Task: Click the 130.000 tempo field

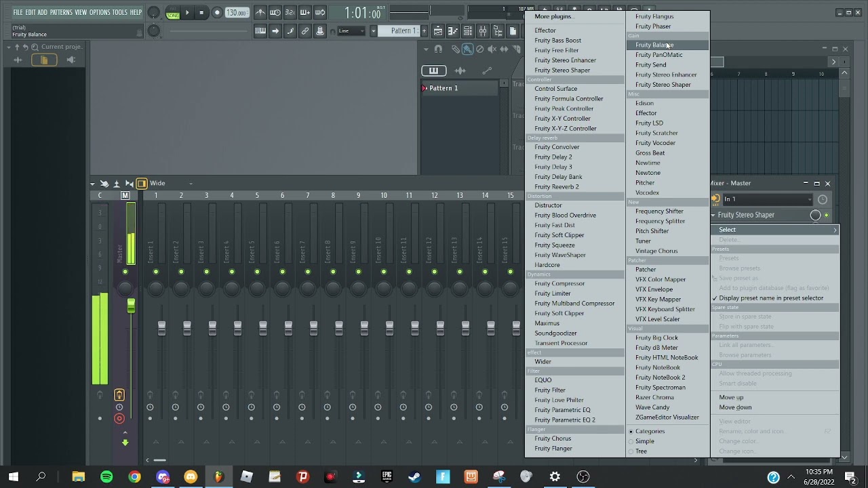Action: [236, 13]
